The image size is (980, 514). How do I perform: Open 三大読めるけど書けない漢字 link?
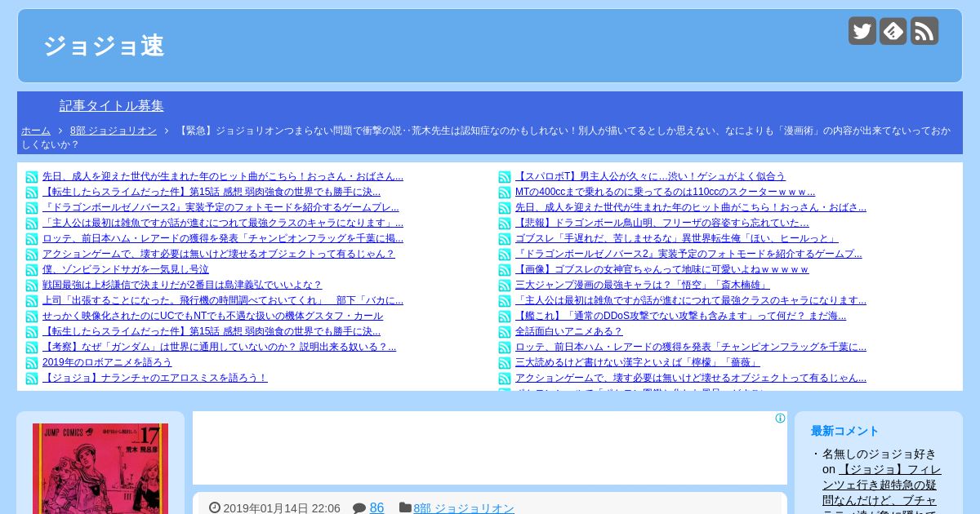(637, 362)
